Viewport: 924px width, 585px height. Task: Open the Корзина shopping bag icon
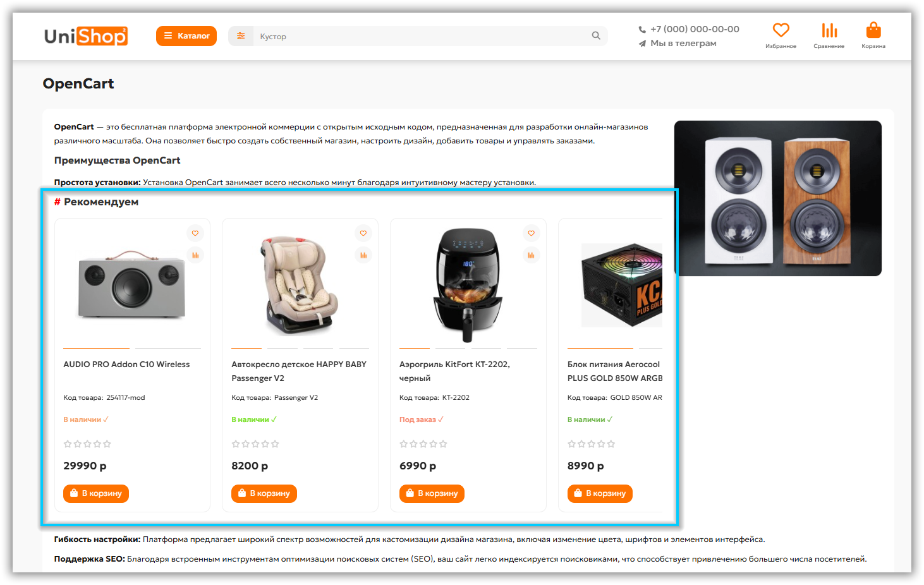tap(873, 30)
